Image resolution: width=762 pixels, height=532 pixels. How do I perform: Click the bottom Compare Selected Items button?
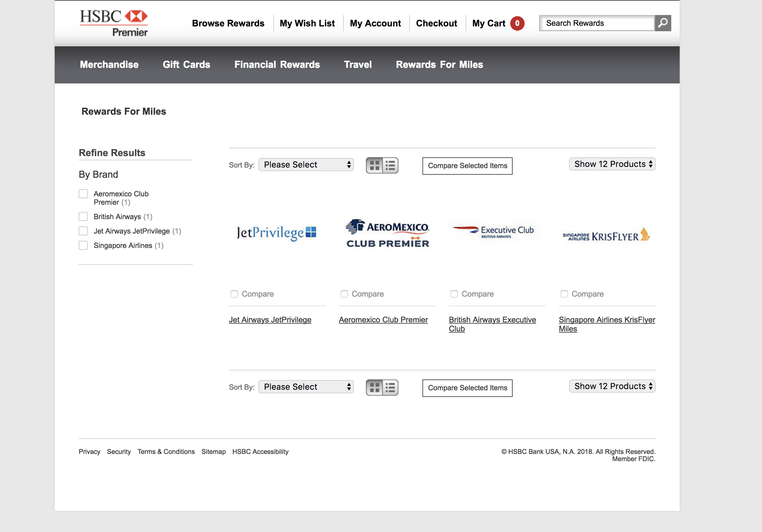467,388
